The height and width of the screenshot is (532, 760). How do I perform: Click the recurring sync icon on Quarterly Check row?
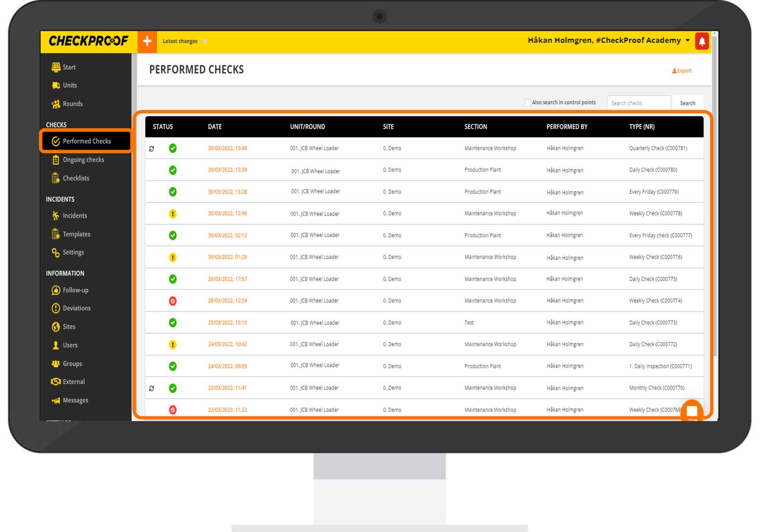(152, 149)
